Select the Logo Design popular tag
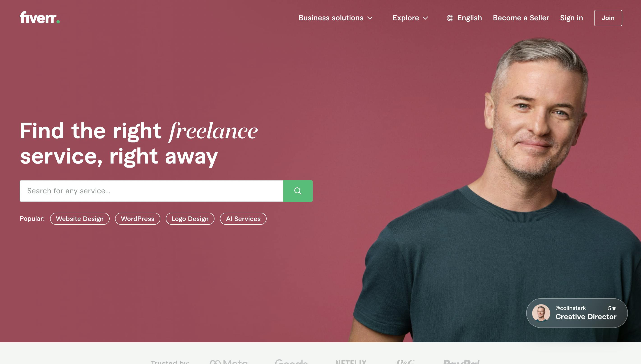The width and height of the screenshot is (641, 364). tap(190, 219)
